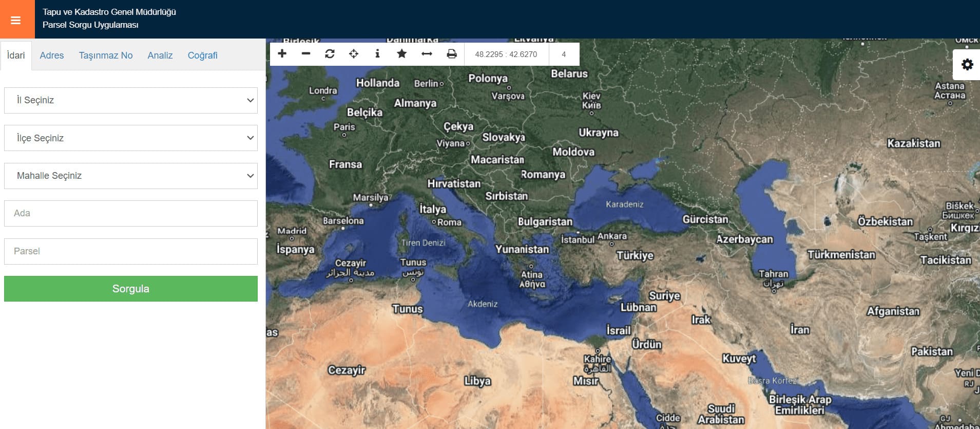Open map settings gear
Screen dimensions: 980x429
coord(967,64)
